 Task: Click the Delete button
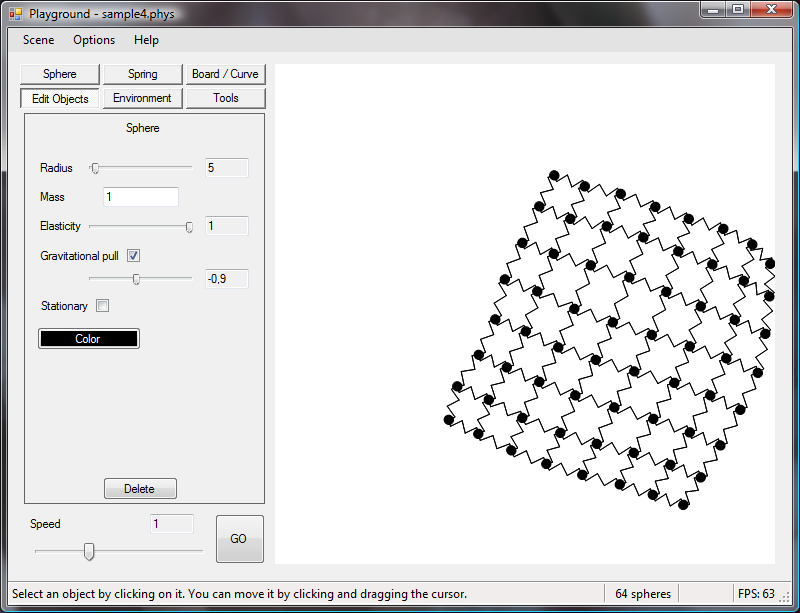[140, 488]
